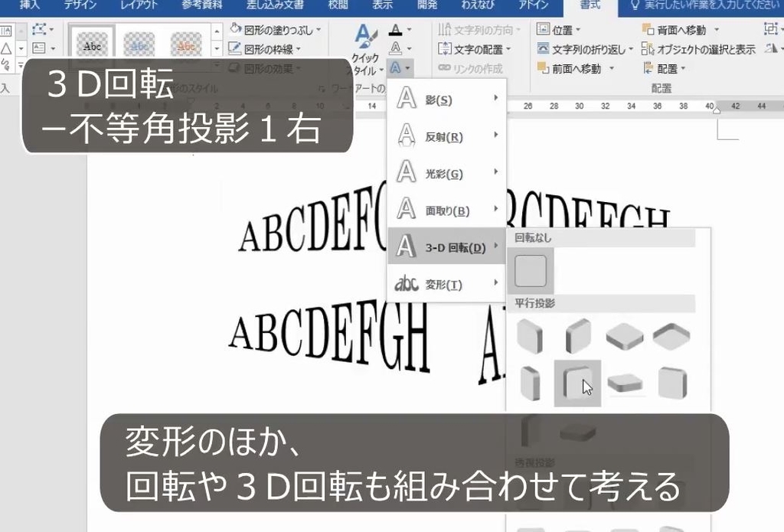Image resolution: width=784 pixels, height=532 pixels.
Task: Click the shape outline pencil icon
Action: (x=234, y=48)
